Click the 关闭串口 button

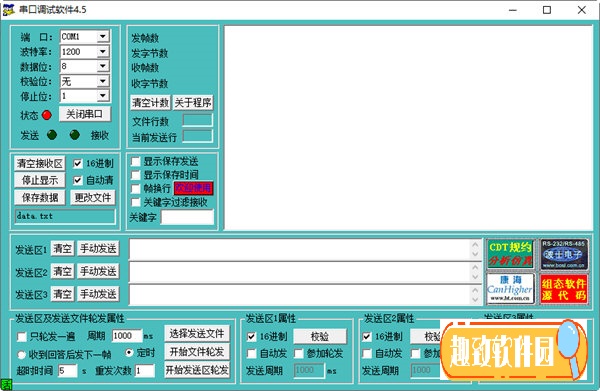pos(85,114)
